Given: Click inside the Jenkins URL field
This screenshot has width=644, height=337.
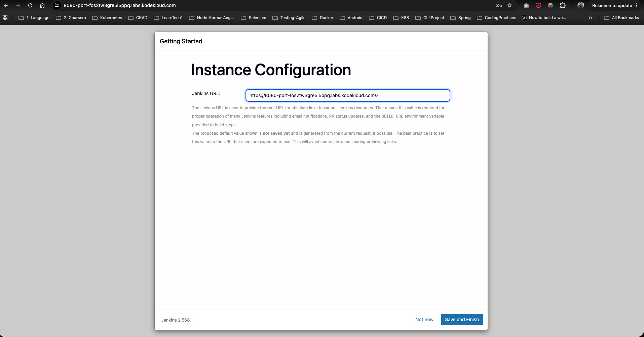Looking at the screenshot, I should click(348, 95).
